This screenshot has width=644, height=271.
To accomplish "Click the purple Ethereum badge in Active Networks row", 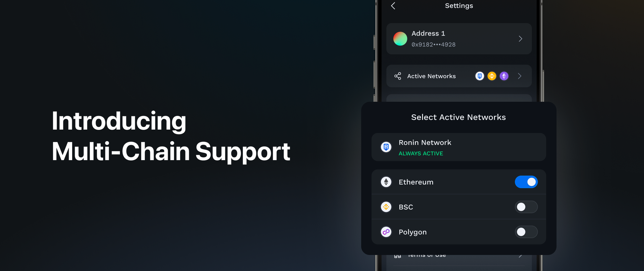I will tap(504, 76).
